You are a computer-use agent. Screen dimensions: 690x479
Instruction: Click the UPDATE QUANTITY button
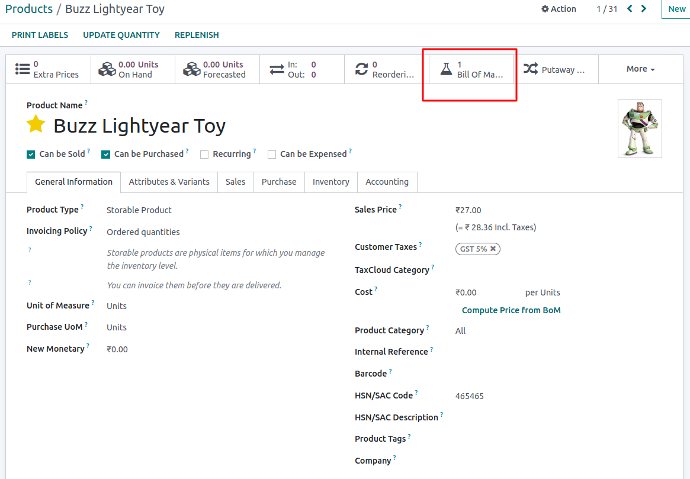tap(121, 35)
